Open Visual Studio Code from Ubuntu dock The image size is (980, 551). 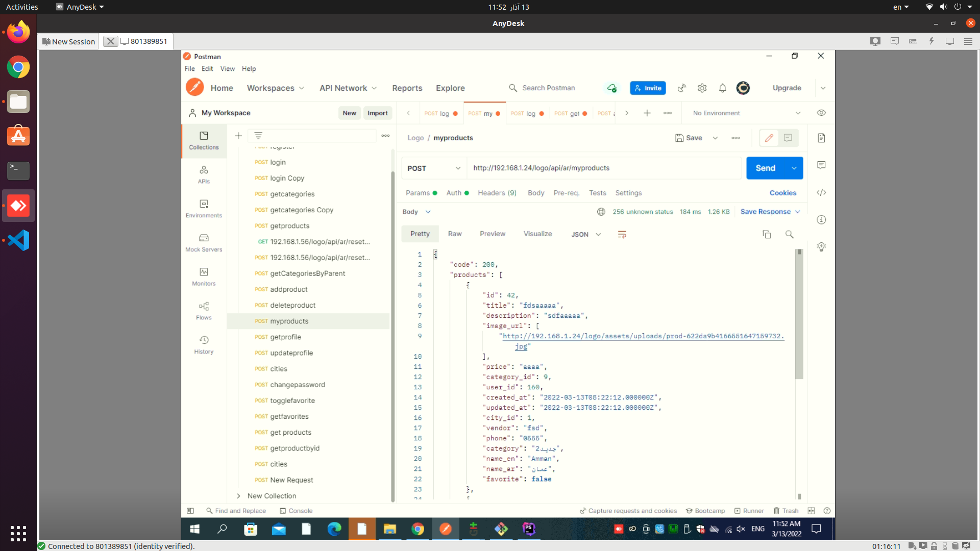point(18,240)
